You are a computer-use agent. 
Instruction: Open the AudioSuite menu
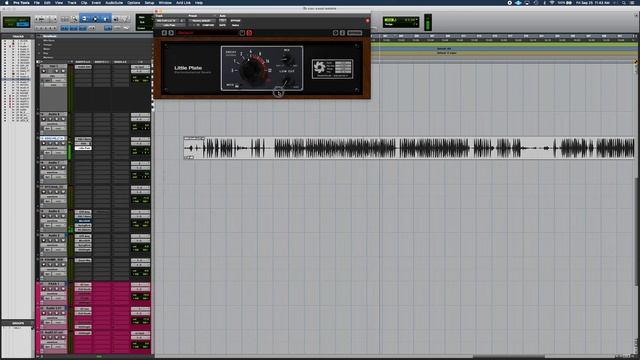click(x=114, y=3)
